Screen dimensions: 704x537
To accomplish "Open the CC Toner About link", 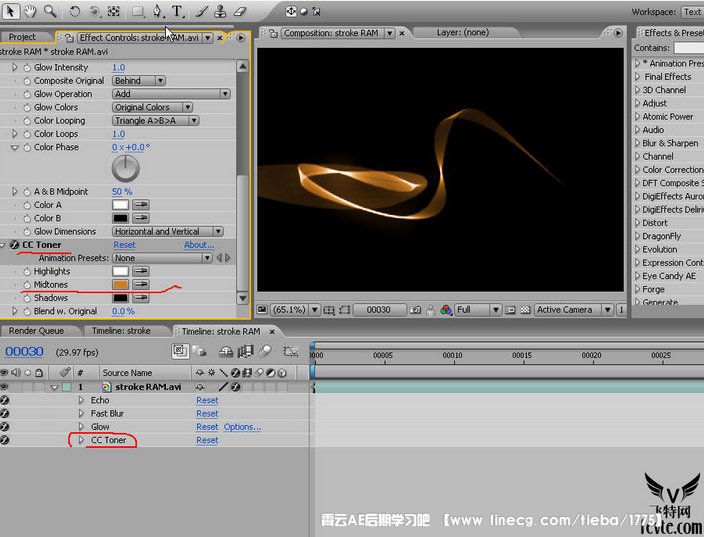I will point(199,245).
